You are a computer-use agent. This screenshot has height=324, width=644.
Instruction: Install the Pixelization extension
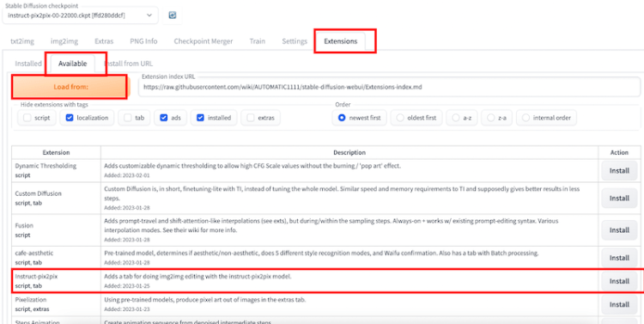tap(619, 305)
